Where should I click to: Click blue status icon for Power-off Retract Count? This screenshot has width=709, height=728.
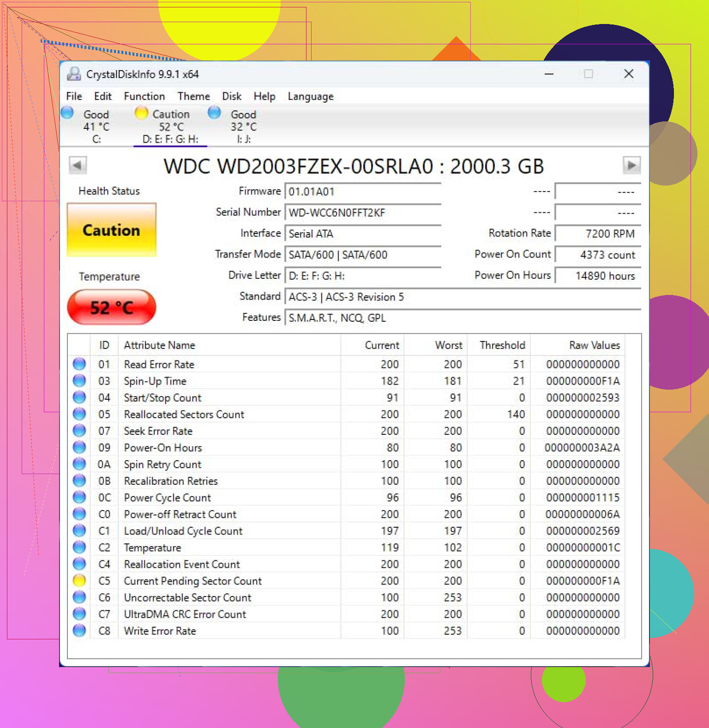point(79,514)
